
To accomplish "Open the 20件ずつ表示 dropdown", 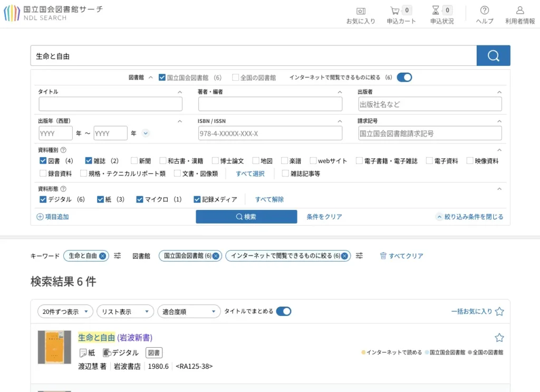I will (x=65, y=312).
